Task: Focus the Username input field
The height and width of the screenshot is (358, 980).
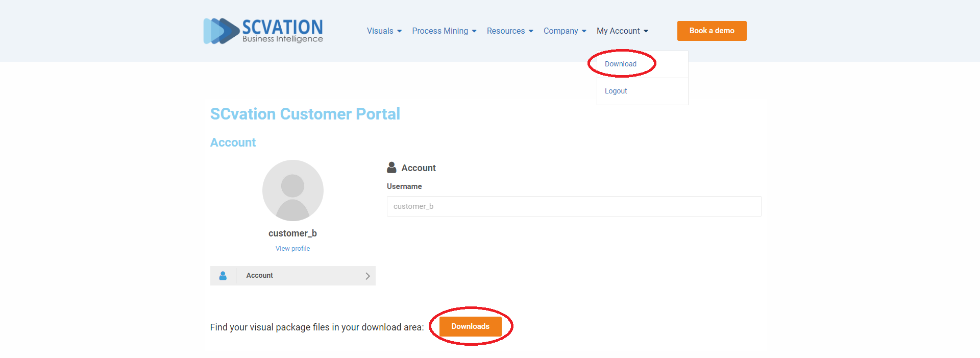Action: point(574,206)
